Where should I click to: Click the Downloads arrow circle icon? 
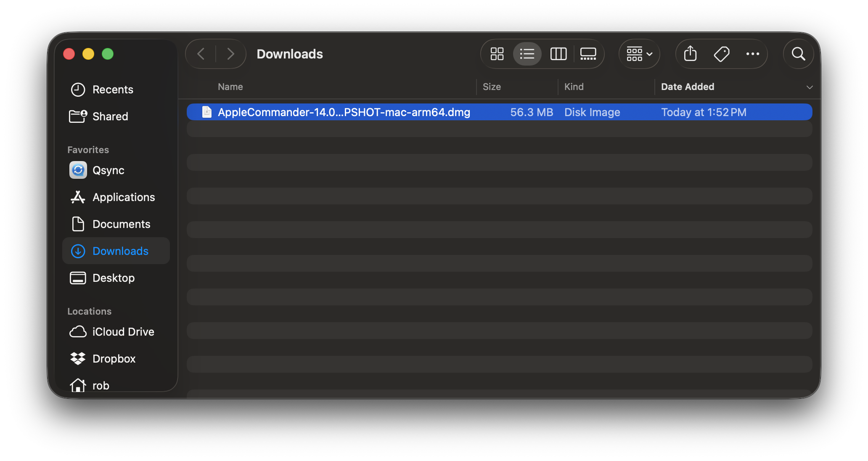click(x=78, y=251)
